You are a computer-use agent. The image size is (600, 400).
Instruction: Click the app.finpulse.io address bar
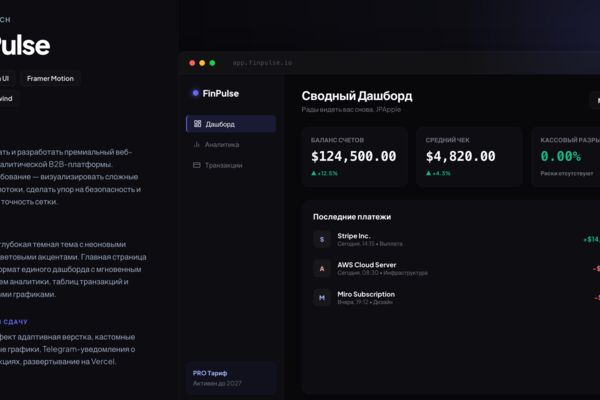tap(262, 62)
